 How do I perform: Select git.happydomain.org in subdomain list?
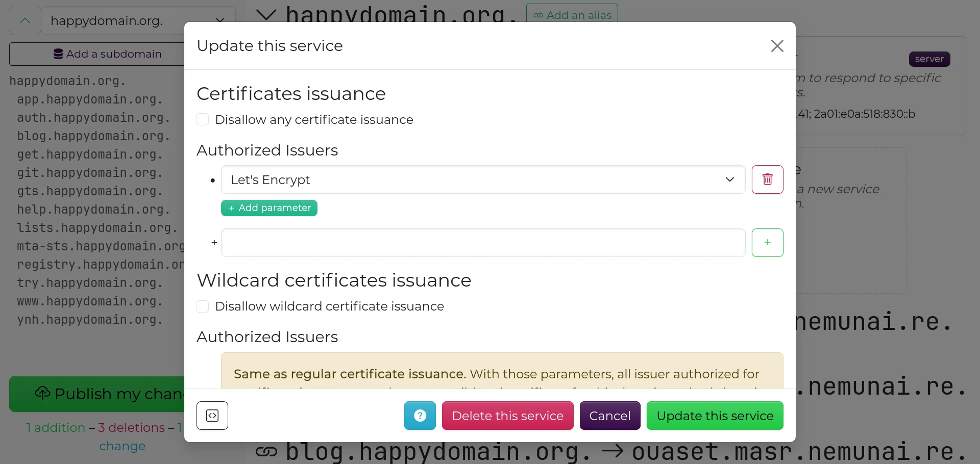click(90, 173)
